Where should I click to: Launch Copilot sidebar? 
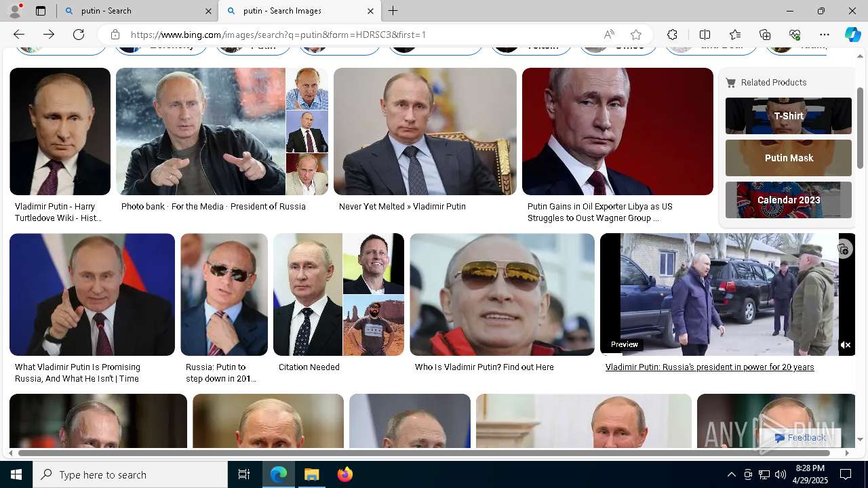pos(852,35)
